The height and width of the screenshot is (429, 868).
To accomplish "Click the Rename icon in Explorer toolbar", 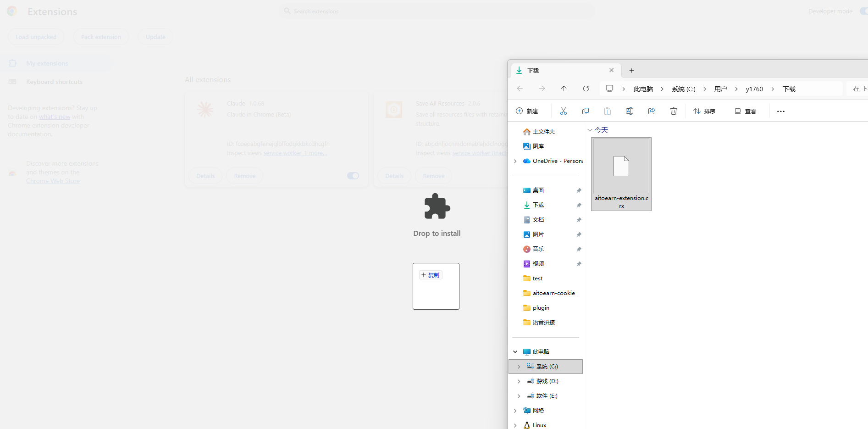I will click(629, 111).
